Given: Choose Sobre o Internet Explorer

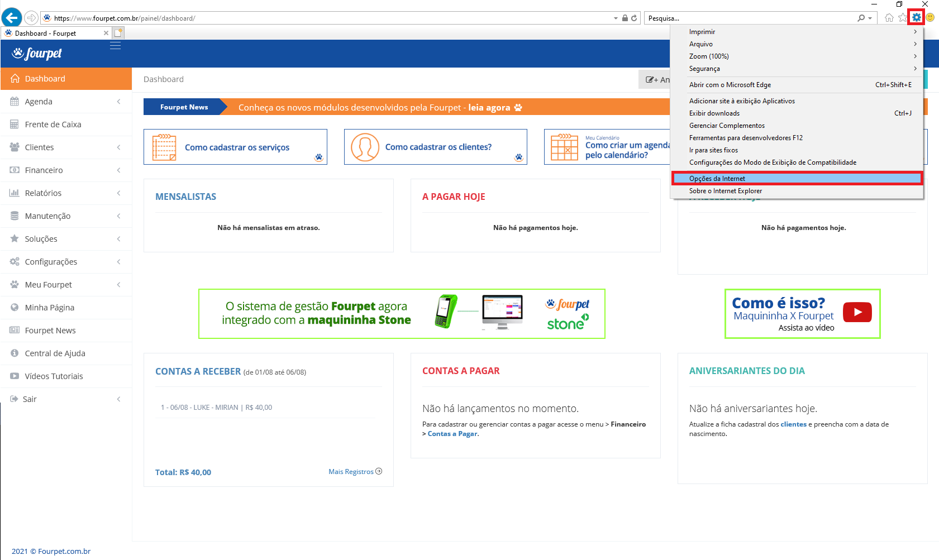Looking at the screenshot, I should pyautogui.click(x=797, y=191).
